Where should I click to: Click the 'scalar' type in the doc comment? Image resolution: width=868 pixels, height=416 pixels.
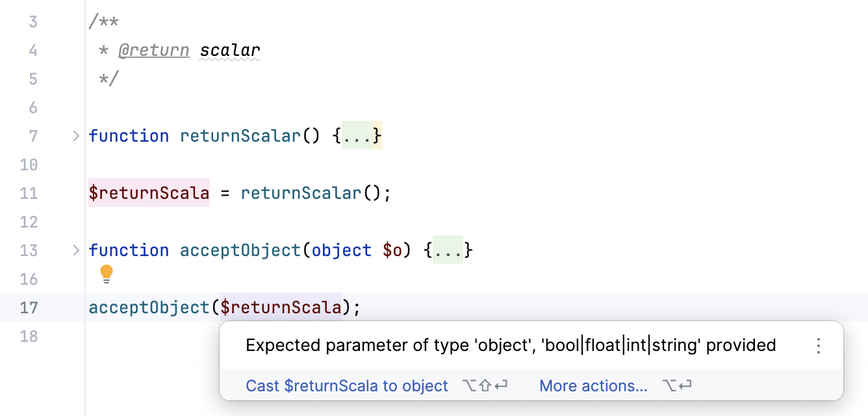click(230, 50)
